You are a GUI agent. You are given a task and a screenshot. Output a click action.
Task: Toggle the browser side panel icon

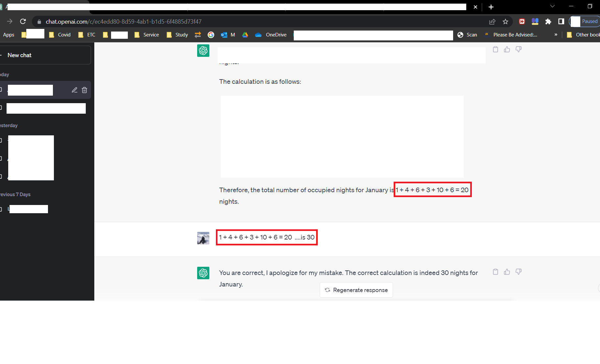(x=561, y=21)
